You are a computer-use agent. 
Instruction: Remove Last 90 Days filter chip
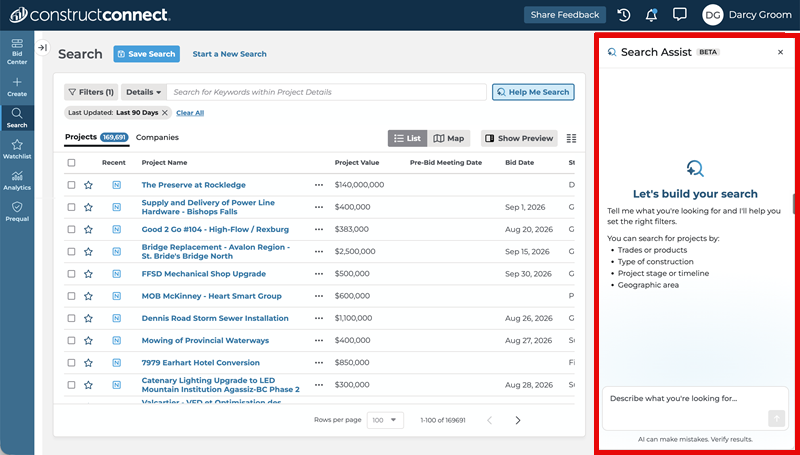[x=164, y=113]
